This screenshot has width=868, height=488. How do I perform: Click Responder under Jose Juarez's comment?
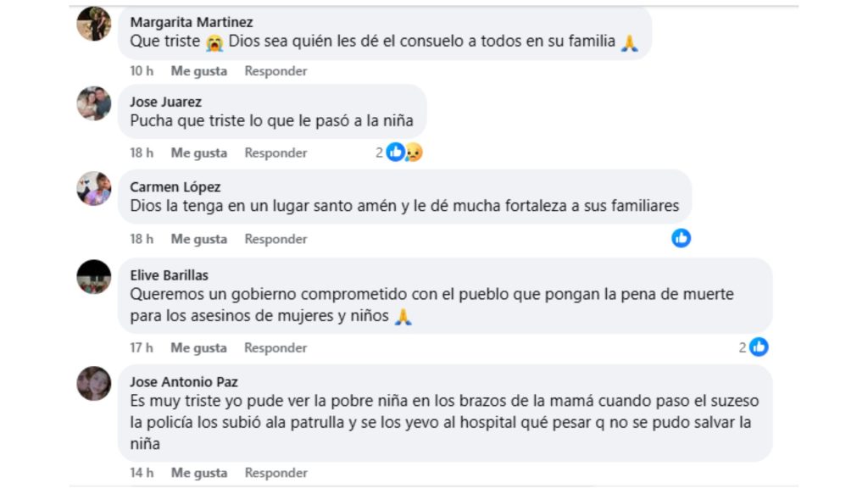275,153
